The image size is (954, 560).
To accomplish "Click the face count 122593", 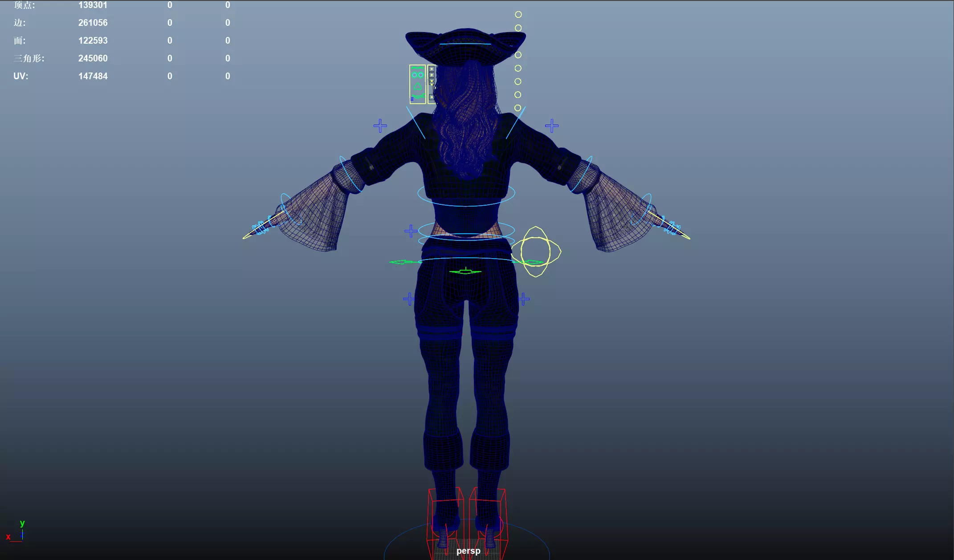I will [x=93, y=41].
